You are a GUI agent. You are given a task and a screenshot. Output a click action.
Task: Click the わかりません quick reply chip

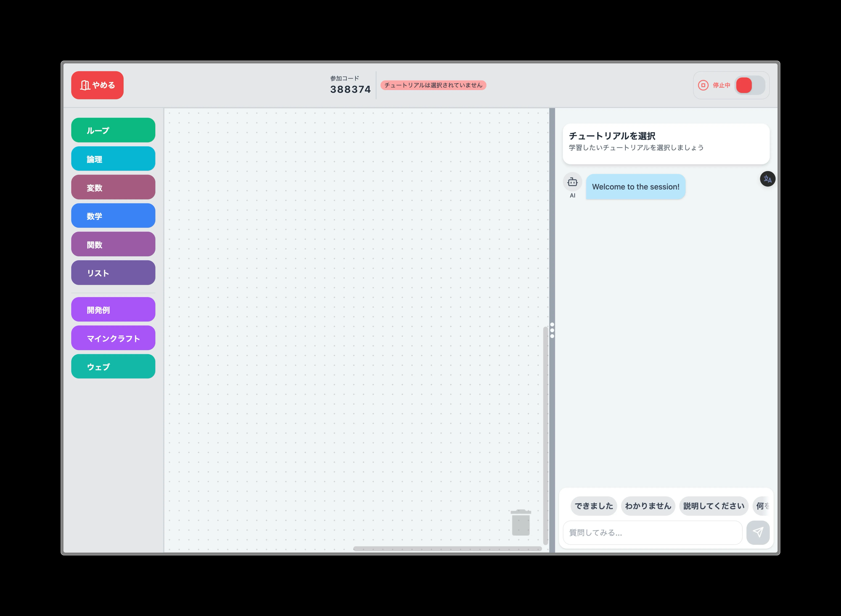tap(648, 506)
